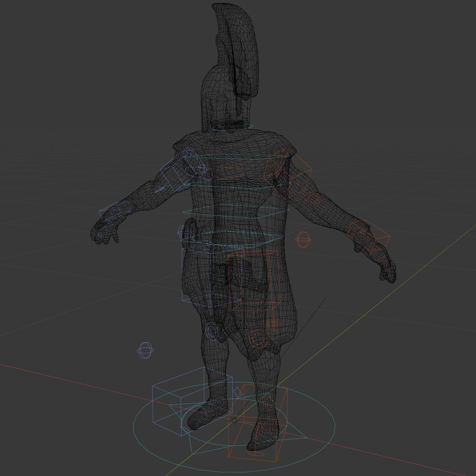Select the blue hand box controller

115,210
